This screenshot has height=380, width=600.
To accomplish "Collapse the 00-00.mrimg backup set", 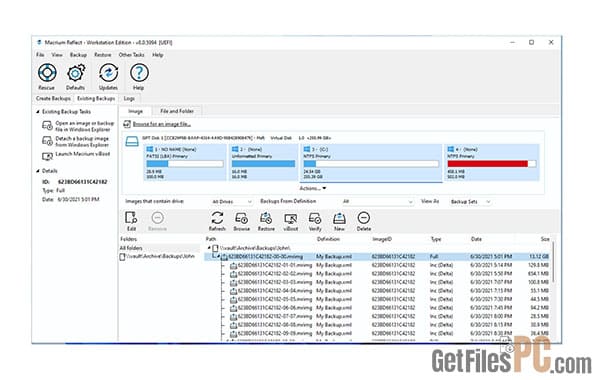I will pyautogui.click(x=218, y=256).
